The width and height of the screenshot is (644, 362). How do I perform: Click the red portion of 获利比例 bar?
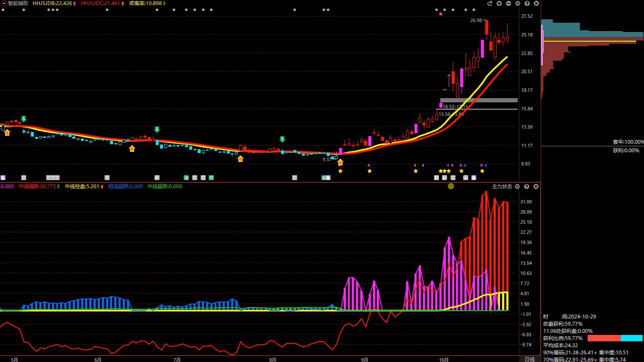pyautogui.click(x=604, y=338)
